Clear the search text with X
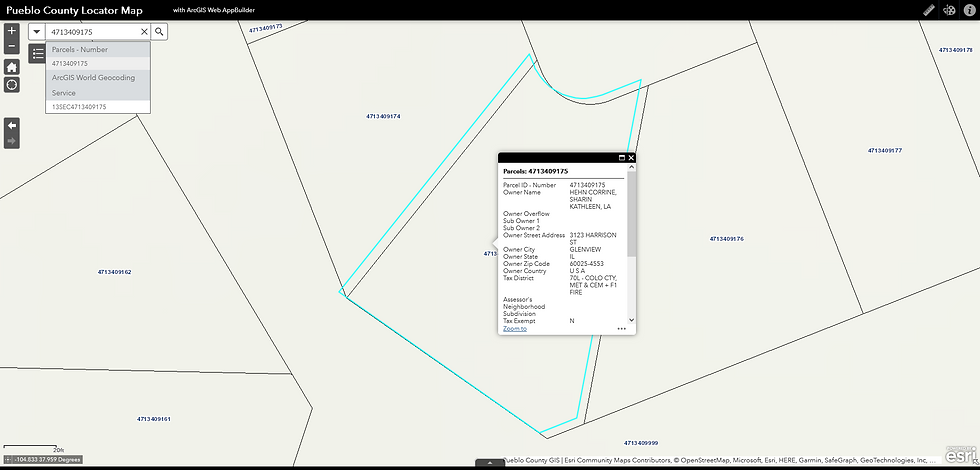This screenshot has width=980, height=470. coord(144,31)
